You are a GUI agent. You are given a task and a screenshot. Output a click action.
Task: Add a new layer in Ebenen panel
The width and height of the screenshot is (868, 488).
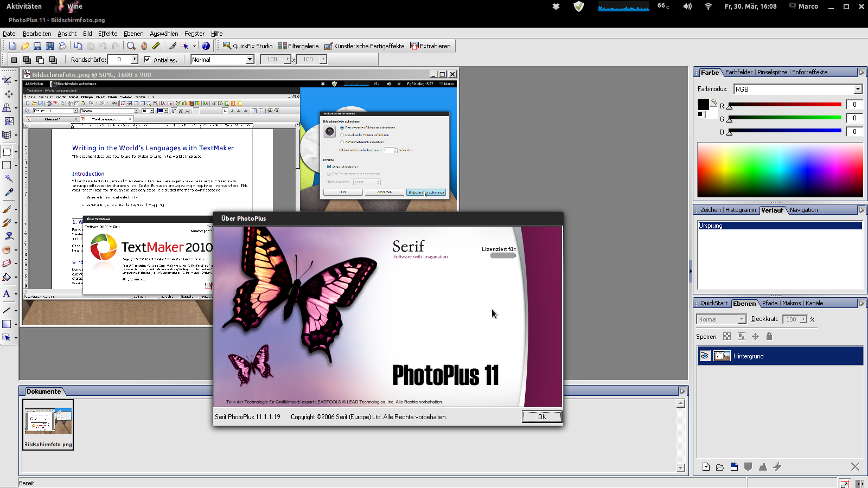(706, 467)
